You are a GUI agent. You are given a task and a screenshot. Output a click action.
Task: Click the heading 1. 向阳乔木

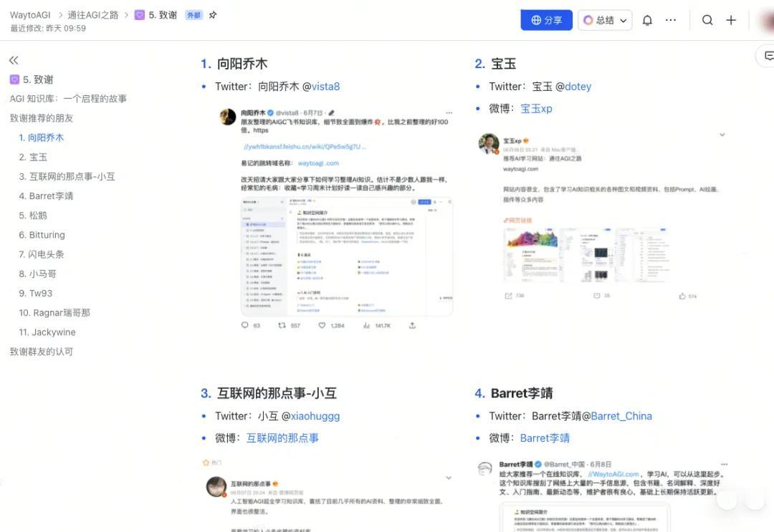234,64
